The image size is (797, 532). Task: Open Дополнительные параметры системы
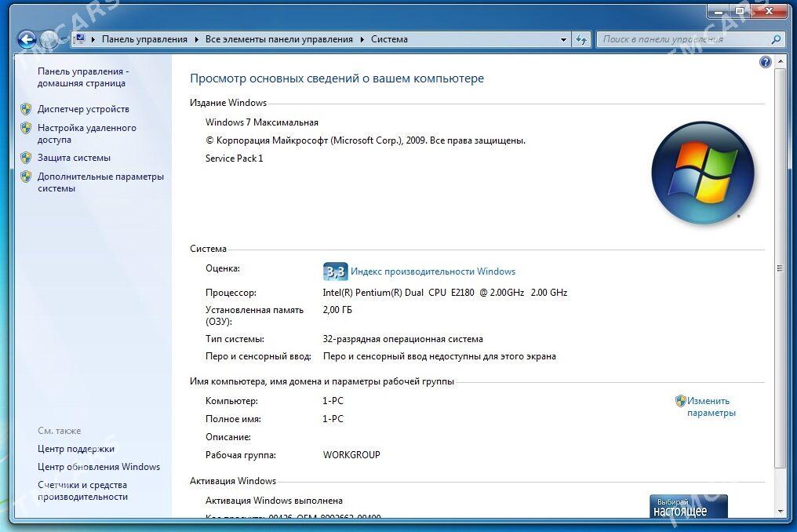[x=100, y=182]
